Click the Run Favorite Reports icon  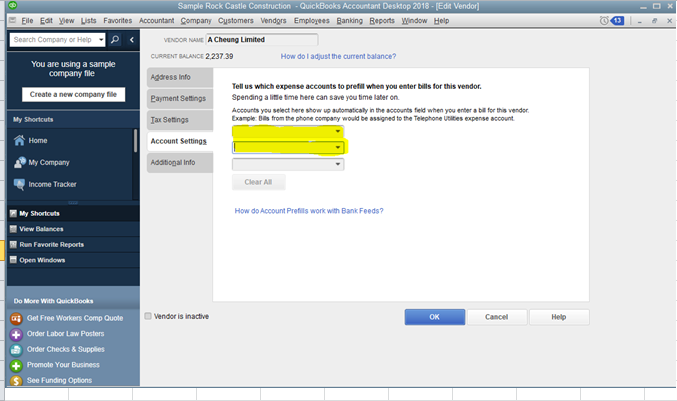(13, 244)
